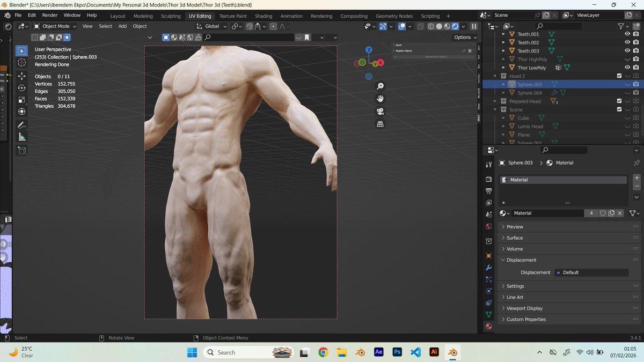Unlink material with the X button
The width and height of the screenshot is (644, 362).
coord(620,213)
